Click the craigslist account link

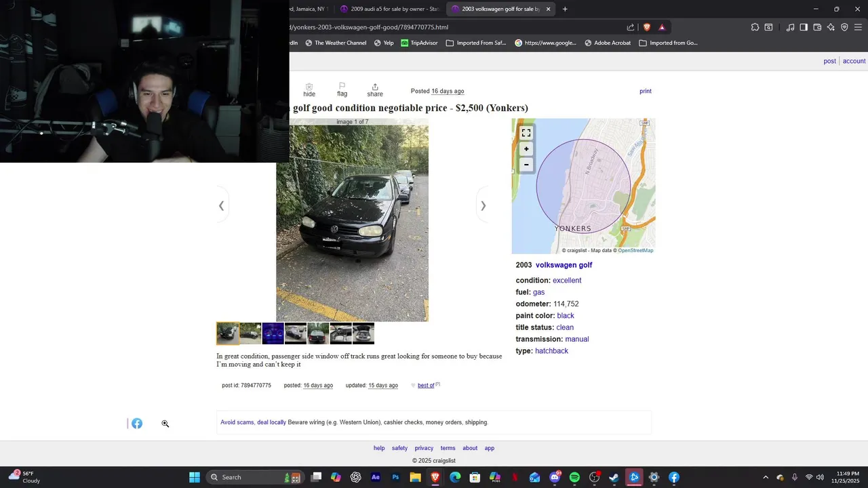pos(854,61)
